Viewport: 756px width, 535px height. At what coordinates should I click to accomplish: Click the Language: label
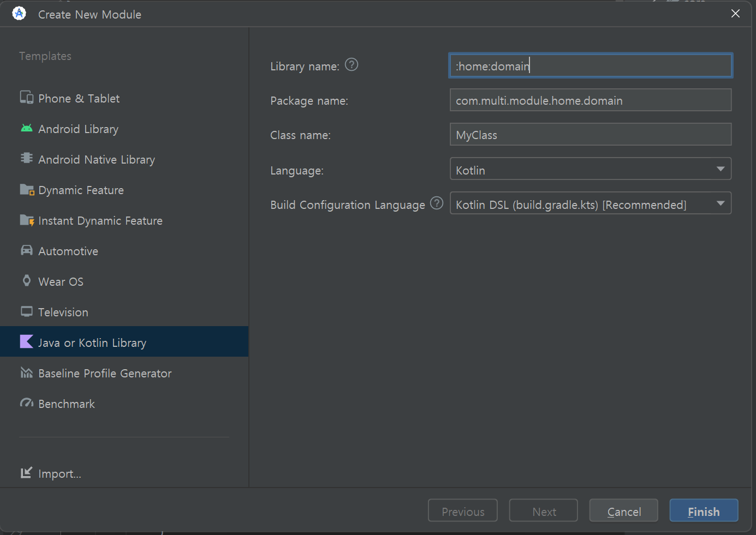[x=297, y=171]
